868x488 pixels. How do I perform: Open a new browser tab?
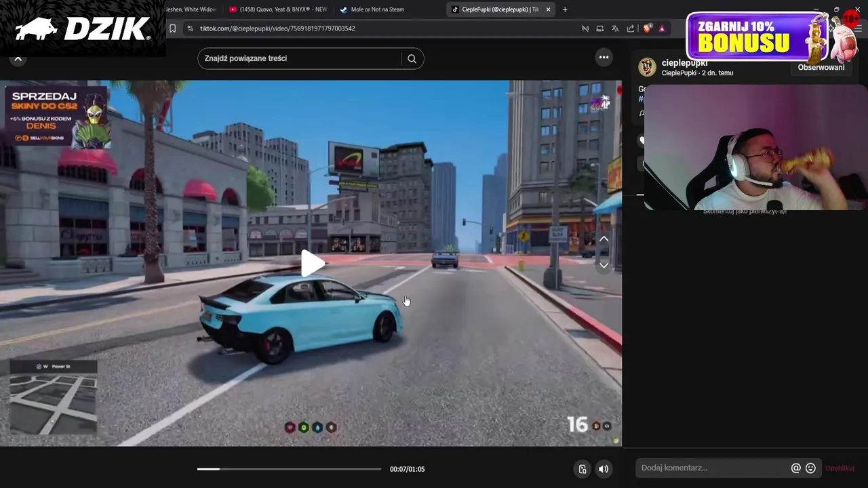(565, 9)
